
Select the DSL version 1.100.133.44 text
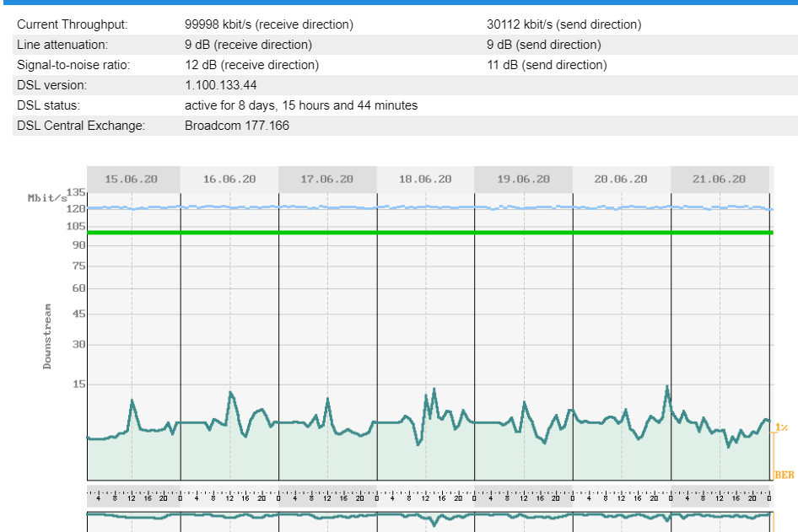point(221,85)
